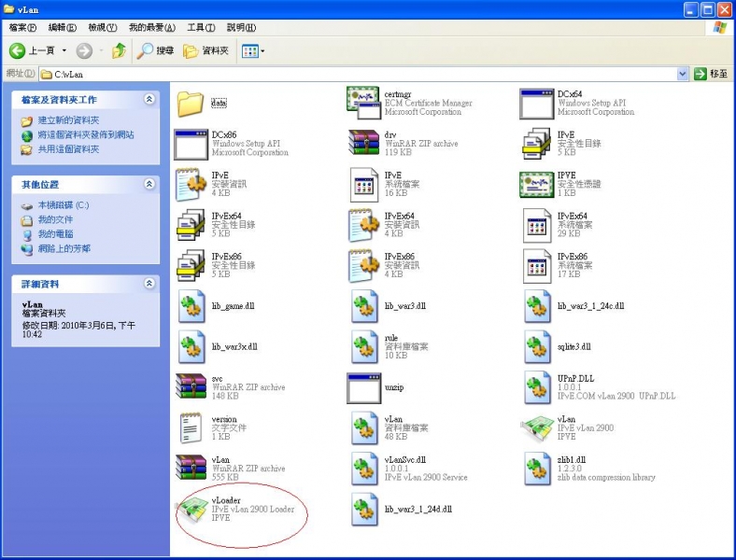Viewport: 736px width, 560px height.
Task: Select the lib_war3_1_24c.dll file icon
Action: [x=537, y=306]
